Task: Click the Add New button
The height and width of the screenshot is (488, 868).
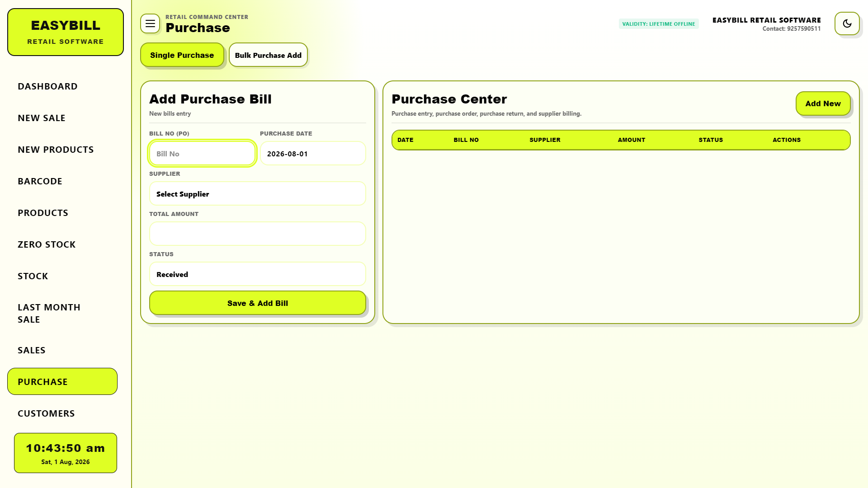Action: tap(823, 103)
